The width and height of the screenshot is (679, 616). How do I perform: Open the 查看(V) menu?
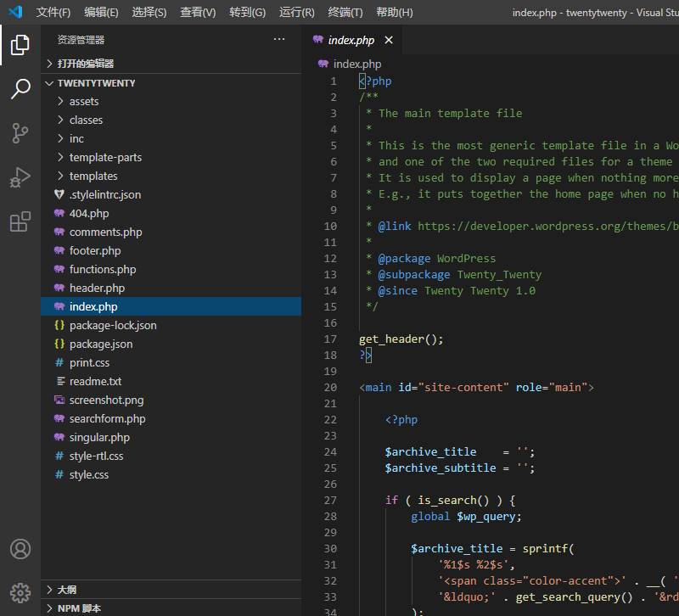pyautogui.click(x=198, y=12)
